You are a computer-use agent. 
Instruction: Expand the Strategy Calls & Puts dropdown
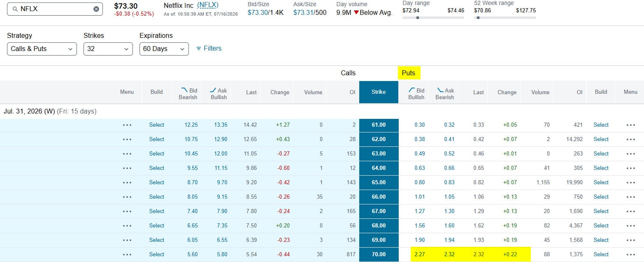42,49
